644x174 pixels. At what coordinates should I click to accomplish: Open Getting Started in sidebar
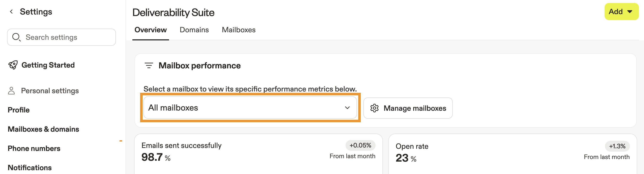(x=48, y=65)
